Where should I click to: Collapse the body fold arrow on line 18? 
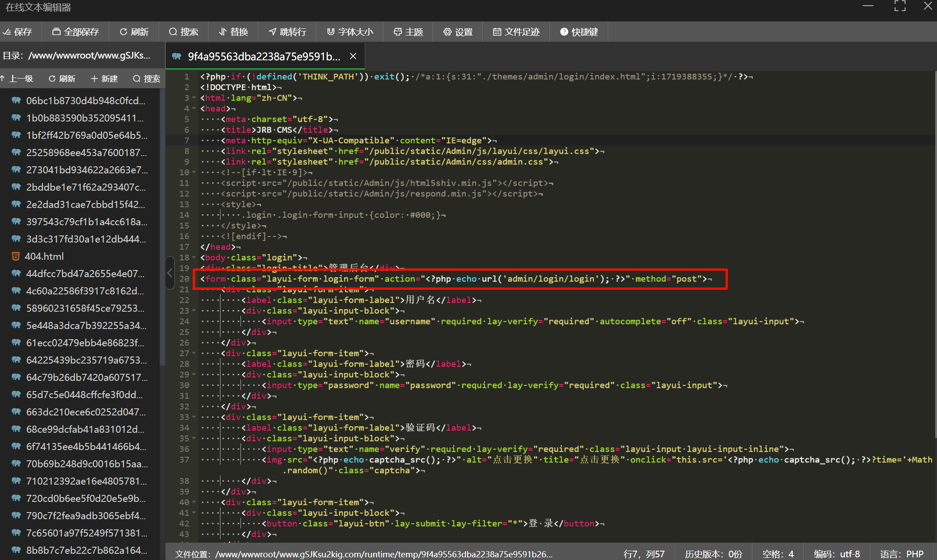[x=194, y=258]
